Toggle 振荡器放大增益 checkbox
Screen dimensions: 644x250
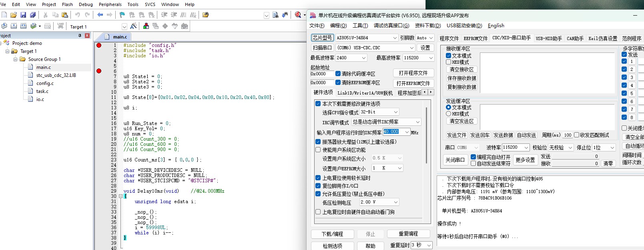tap(318, 142)
